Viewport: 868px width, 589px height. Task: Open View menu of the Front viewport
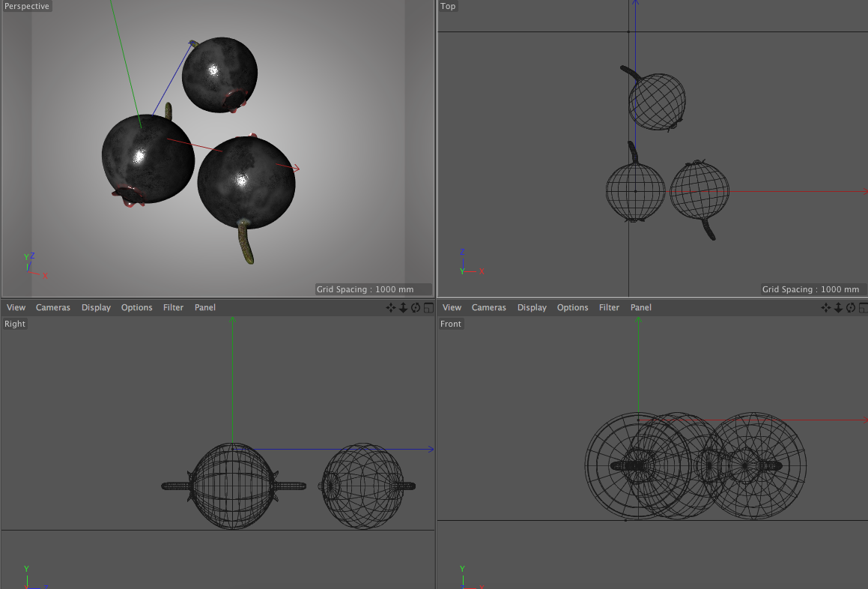coord(452,307)
